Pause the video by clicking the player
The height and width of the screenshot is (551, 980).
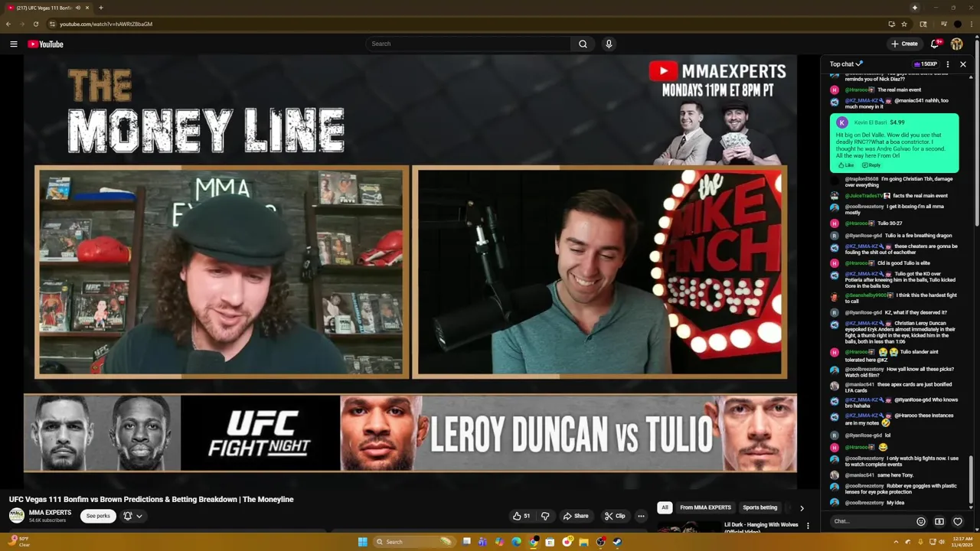click(410, 272)
